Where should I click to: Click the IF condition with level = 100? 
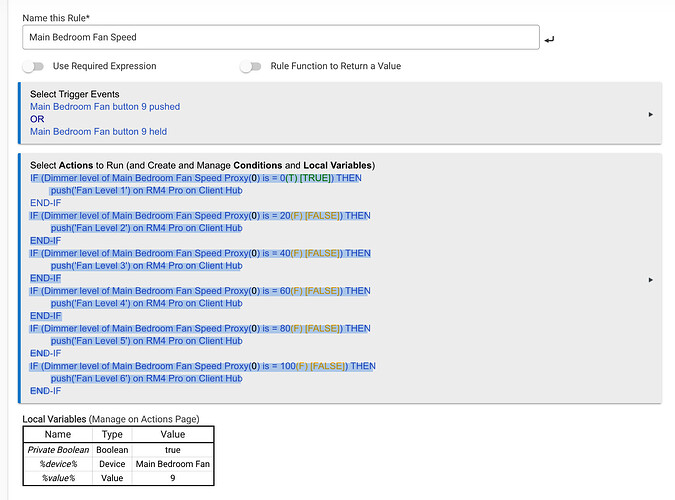(x=203, y=366)
